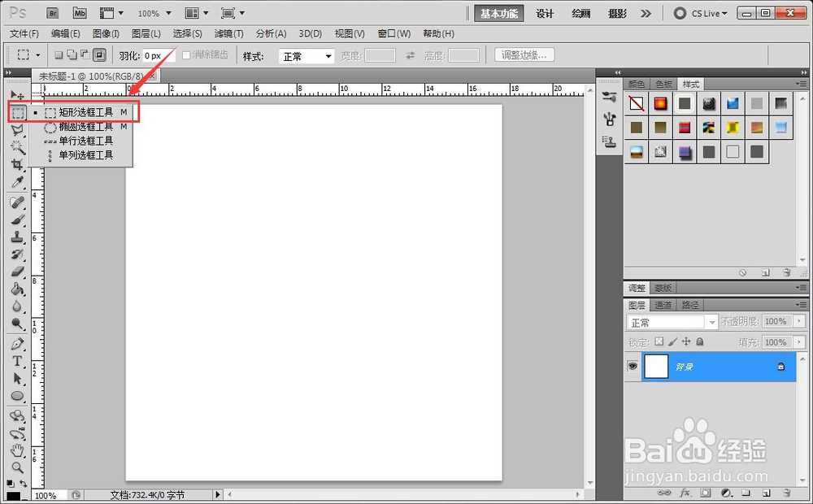Select the Pen tool
This screenshot has height=504, width=813.
coord(17,344)
